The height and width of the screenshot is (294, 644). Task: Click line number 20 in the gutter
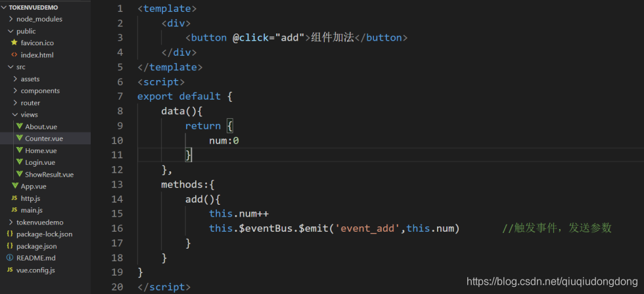[117, 287]
